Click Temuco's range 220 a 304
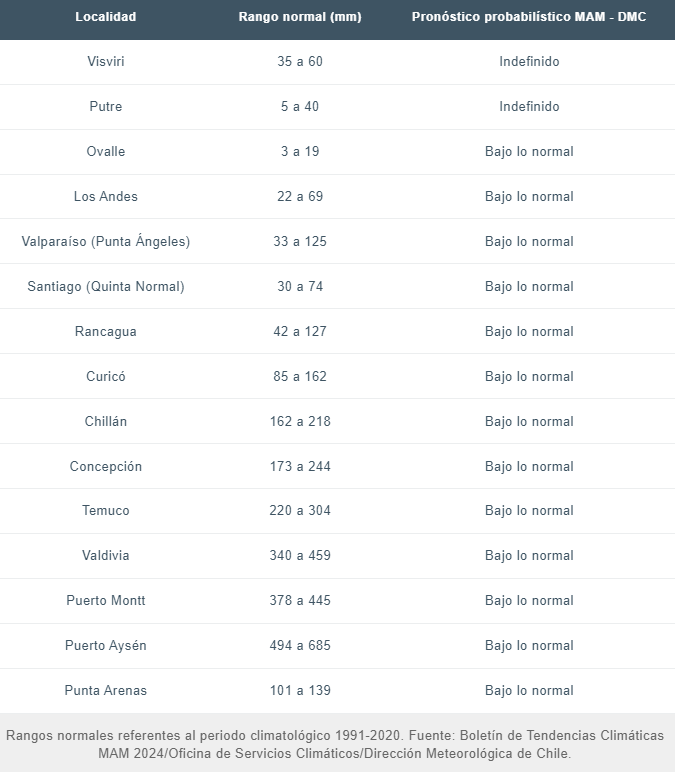 pos(300,511)
